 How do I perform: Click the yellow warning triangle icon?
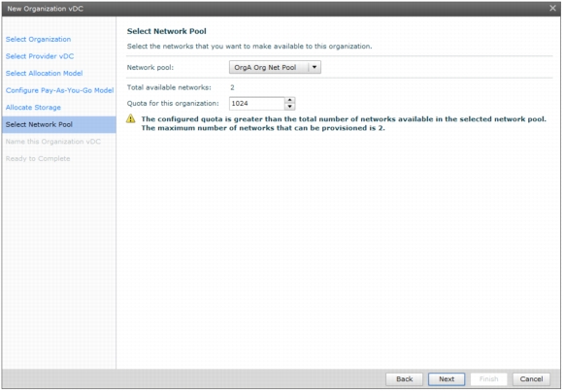point(131,118)
